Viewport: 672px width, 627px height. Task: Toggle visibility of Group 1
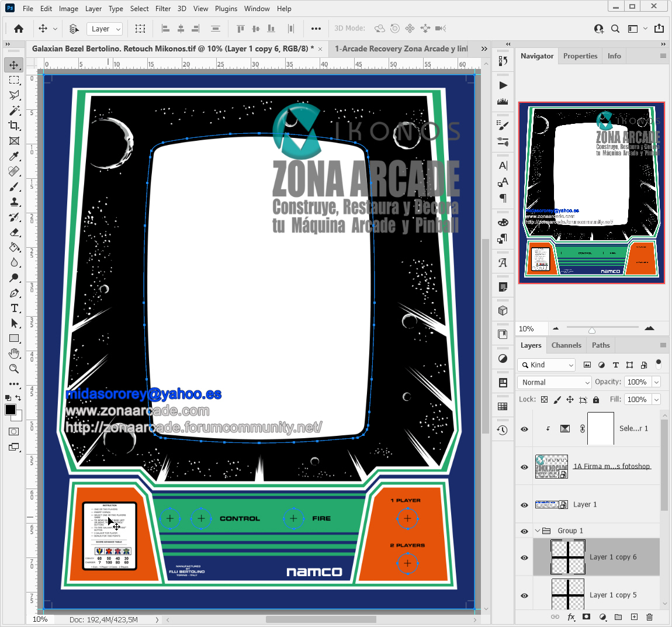[x=524, y=531]
